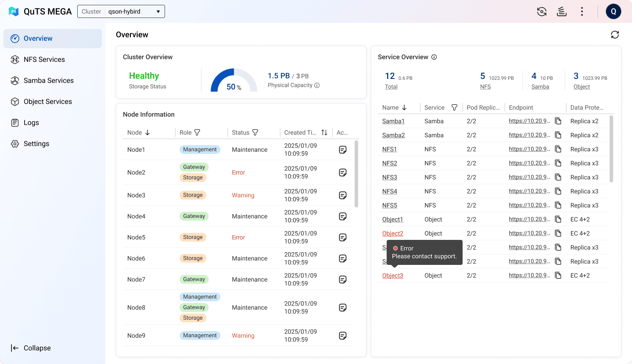Viewport: 632px width, 364px height.
Task: Open the three-dot more options menu
Action: 582,11
